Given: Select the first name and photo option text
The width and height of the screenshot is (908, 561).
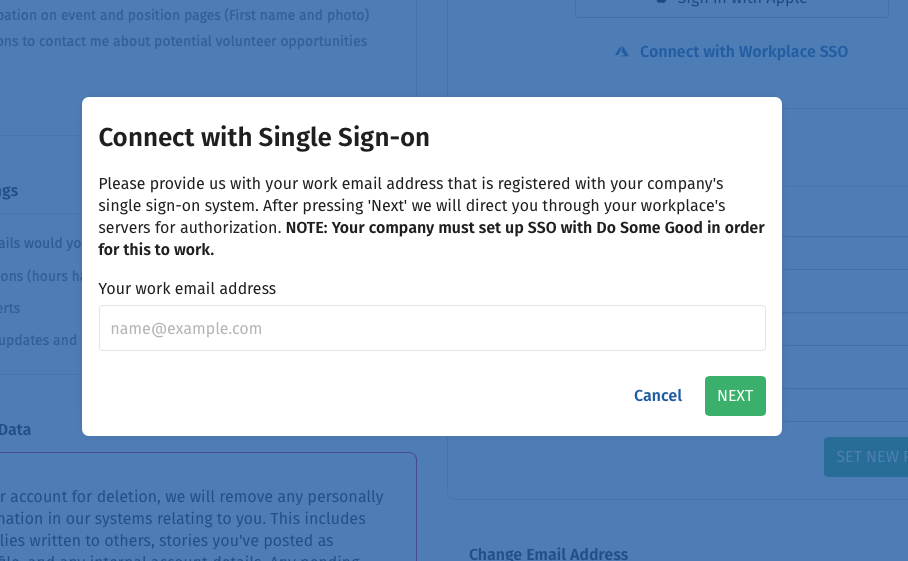Looking at the screenshot, I should point(184,15).
